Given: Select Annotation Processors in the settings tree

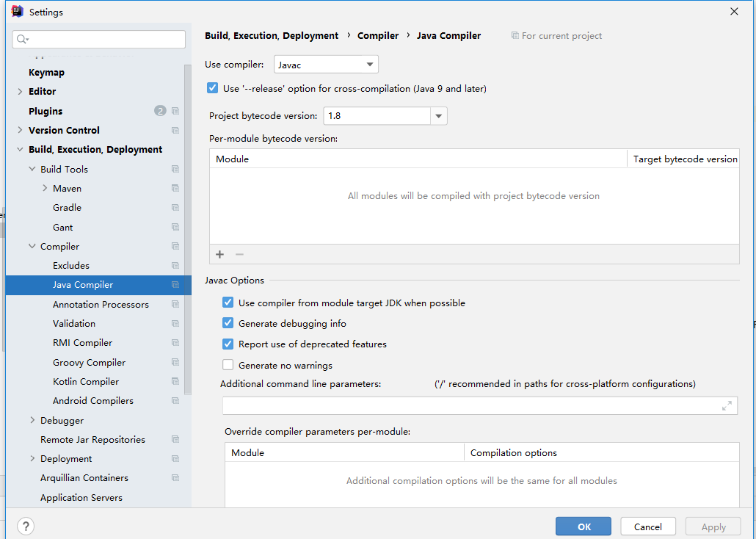Looking at the screenshot, I should (101, 304).
